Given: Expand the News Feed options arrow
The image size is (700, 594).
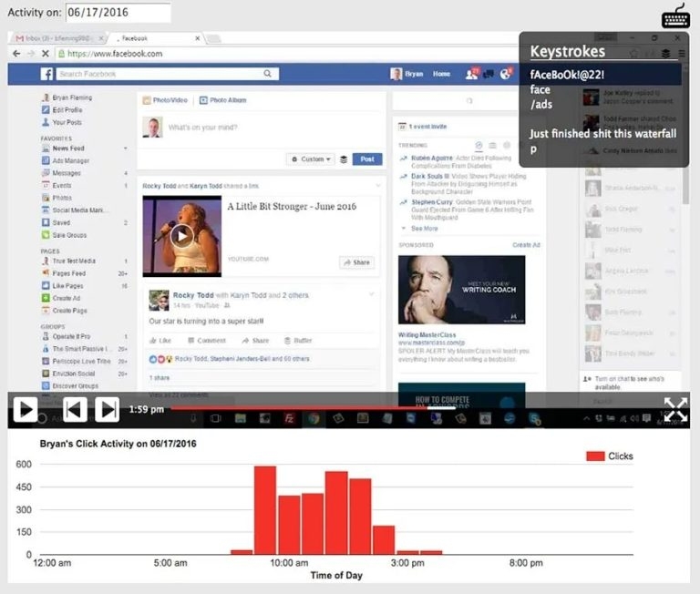Looking at the screenshot, I should [126, 148].
